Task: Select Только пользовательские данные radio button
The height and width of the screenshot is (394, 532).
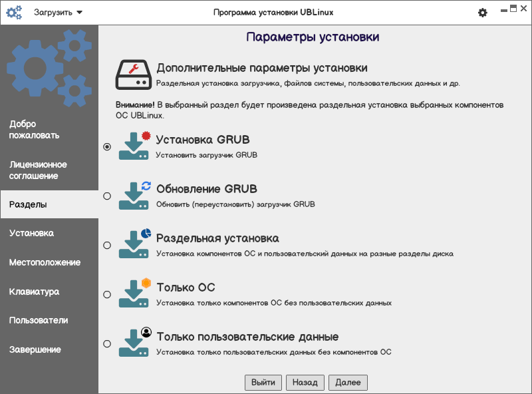Action: (107, 343)
